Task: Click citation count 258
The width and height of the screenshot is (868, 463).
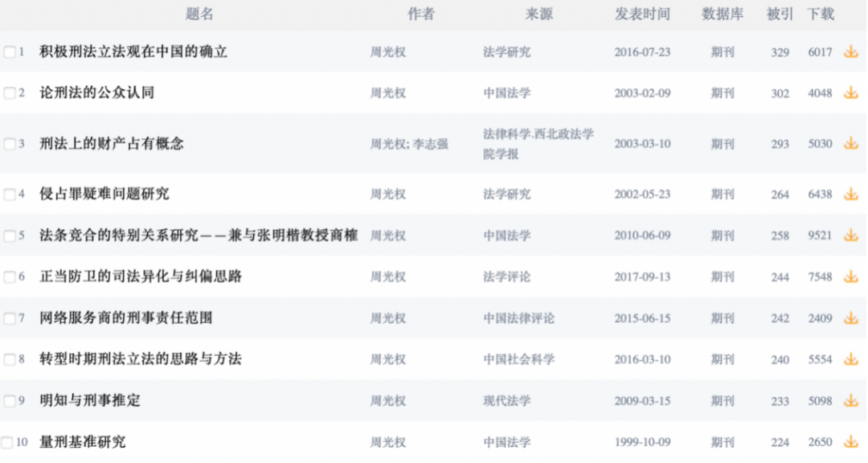Action: 780,236
